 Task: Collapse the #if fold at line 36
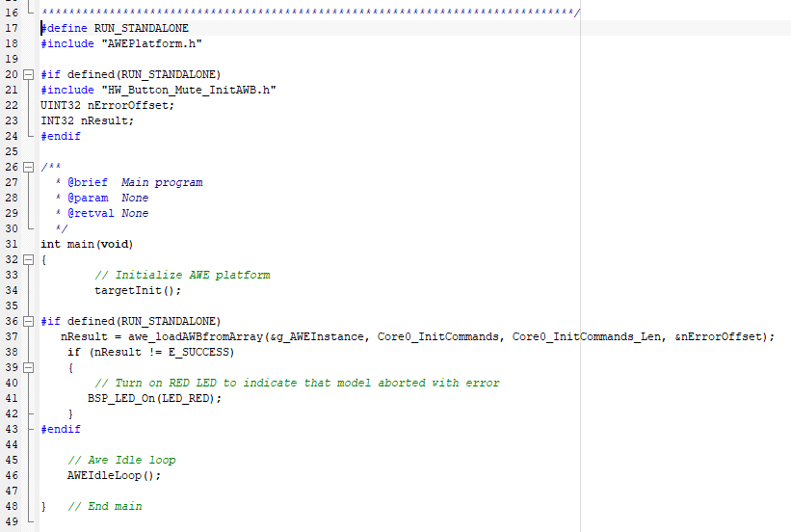[x=28, y=321]
